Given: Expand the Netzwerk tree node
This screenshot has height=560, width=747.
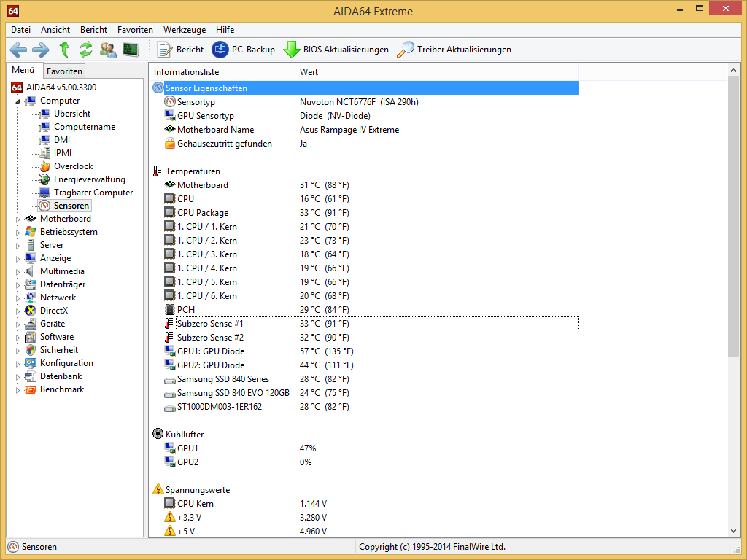Looking at the screenshot, I should [x=18, y=297].
